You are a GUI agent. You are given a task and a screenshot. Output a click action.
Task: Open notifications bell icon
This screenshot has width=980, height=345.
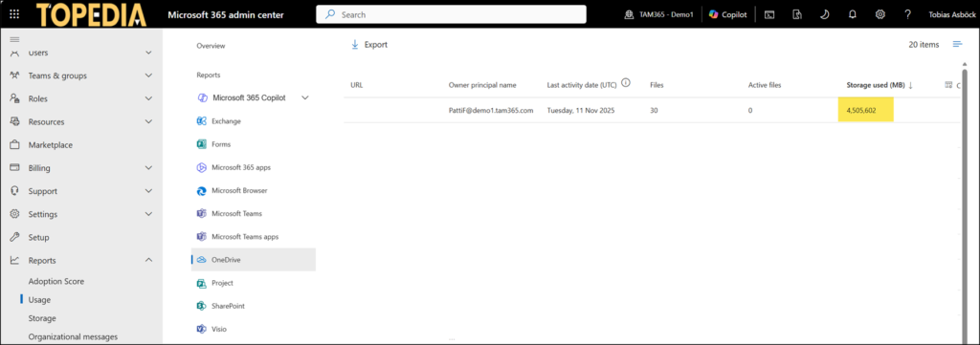coord(852,14)
